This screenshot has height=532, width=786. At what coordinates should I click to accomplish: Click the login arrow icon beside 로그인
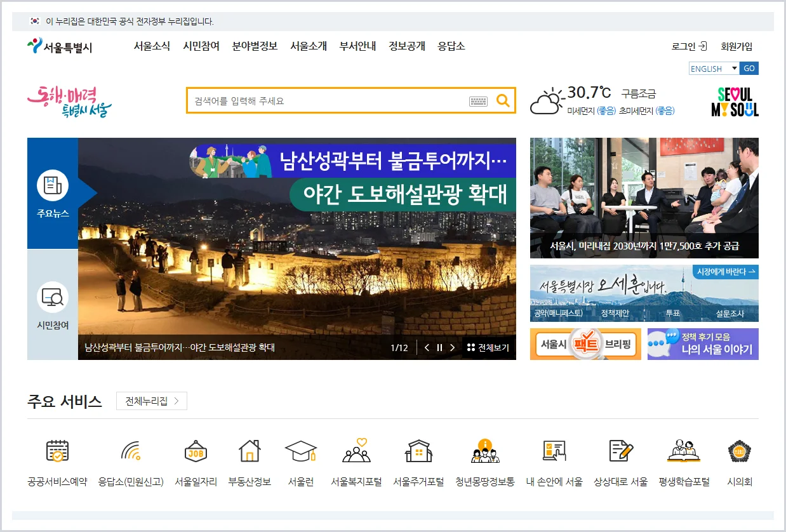click(x=703, y=46)
